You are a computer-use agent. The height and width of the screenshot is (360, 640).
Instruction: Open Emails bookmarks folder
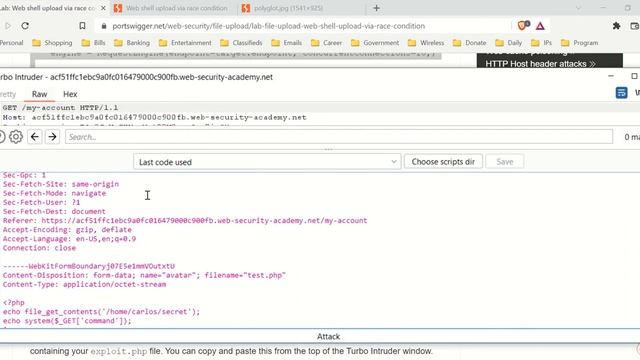click(287, 43)
